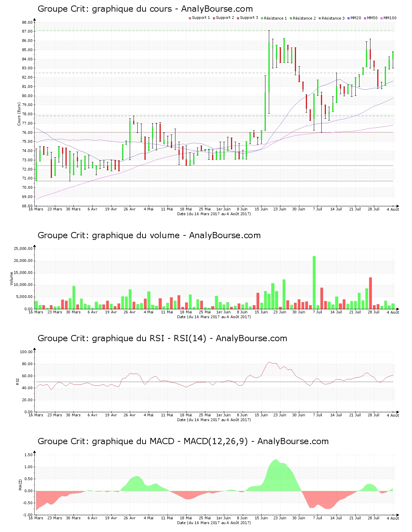Click the '25,000.00' volume axis value
This screenshot has width=412, height=532.
pos(23,248)
